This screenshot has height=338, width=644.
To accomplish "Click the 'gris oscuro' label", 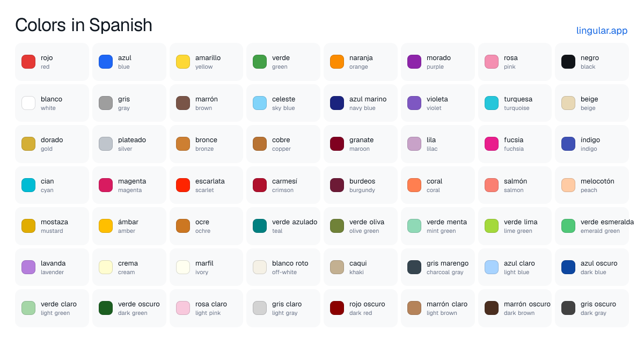I will pos(598,304).
